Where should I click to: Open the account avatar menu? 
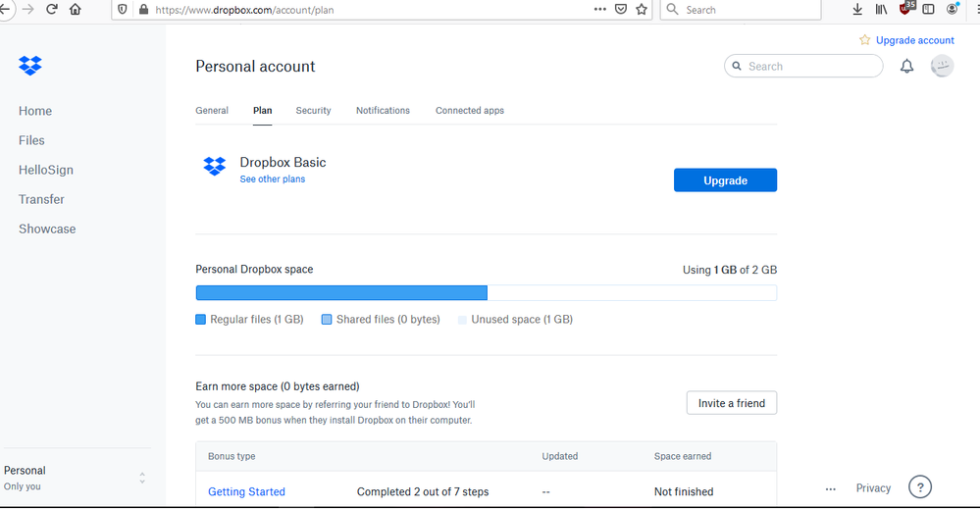tap(942, 67)
